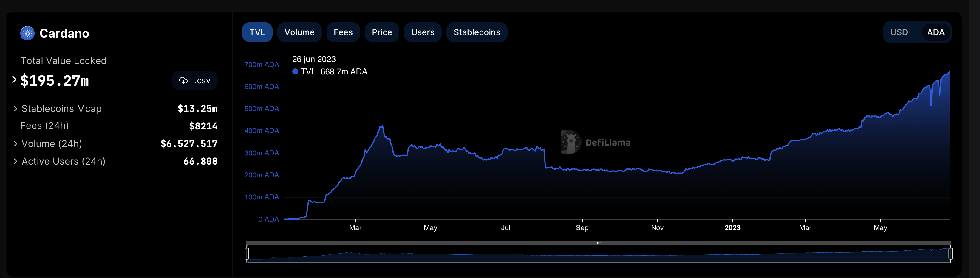Show the Volume chart
The height and width of the screenshot is (278, 980).
299,32
